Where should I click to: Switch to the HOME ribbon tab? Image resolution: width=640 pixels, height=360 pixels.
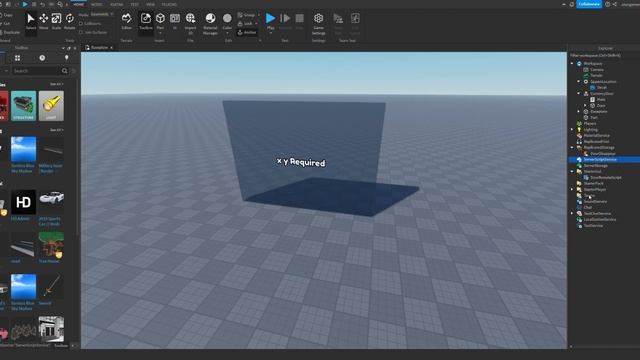[78, 4]
